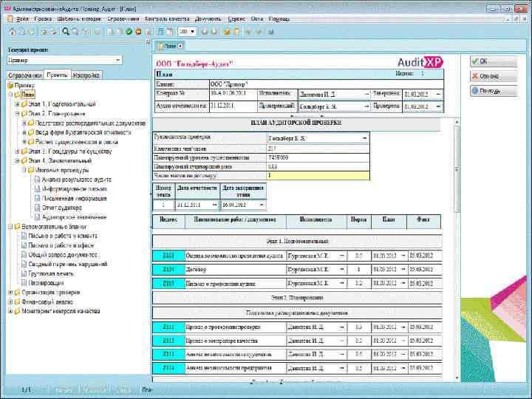This screenshot has width=532, height=399.
Task: Open the Текущий проект combo box
Action: pos(117,60)
